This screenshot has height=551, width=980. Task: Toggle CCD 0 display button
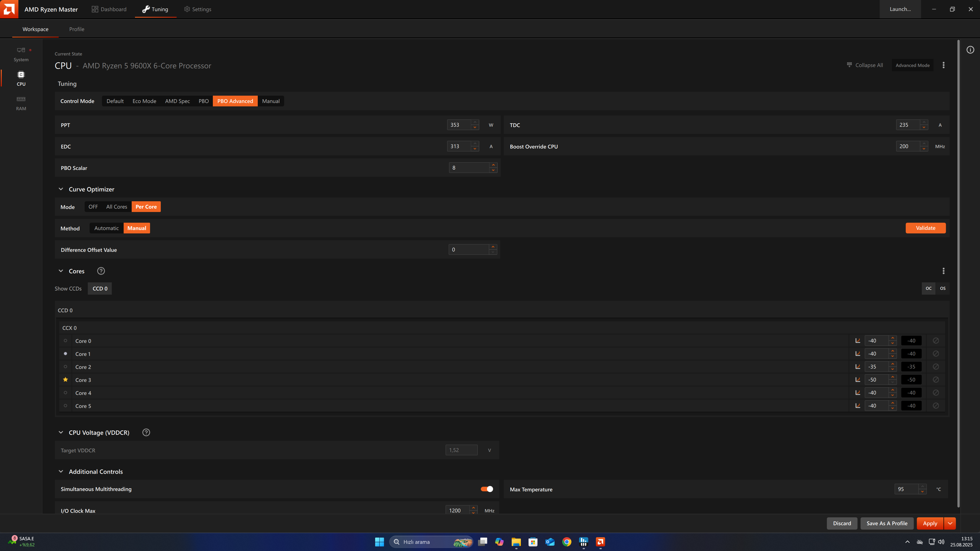tap(100, 289)
